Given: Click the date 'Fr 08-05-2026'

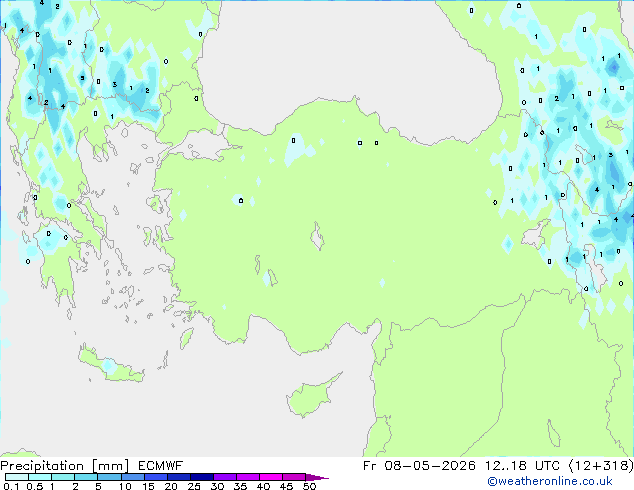Looking at the screenshot, I should coord(419,466).
